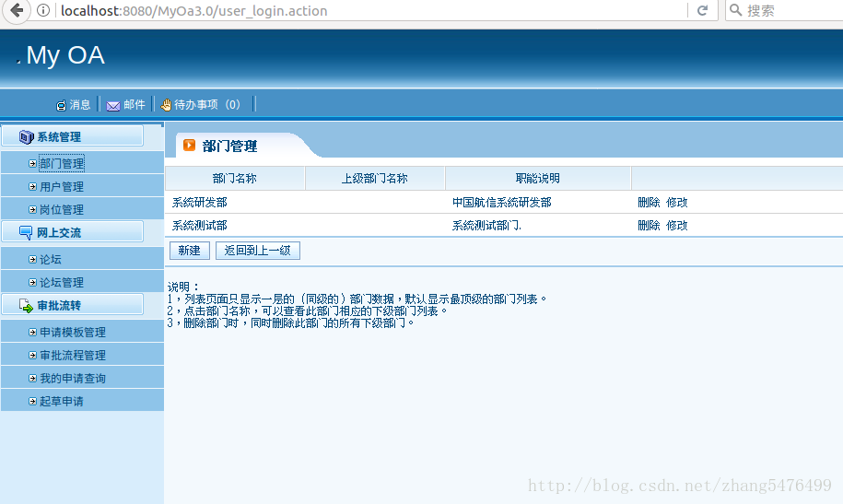Collapse the 网上交流 menu section
Image resolution: width=843 pixels, height=504 pixels.
pos(72,232)
